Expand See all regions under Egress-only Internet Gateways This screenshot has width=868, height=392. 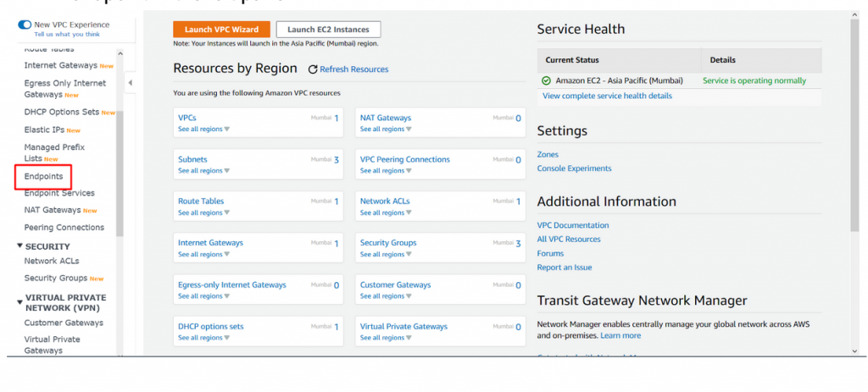tap(203, 296)
